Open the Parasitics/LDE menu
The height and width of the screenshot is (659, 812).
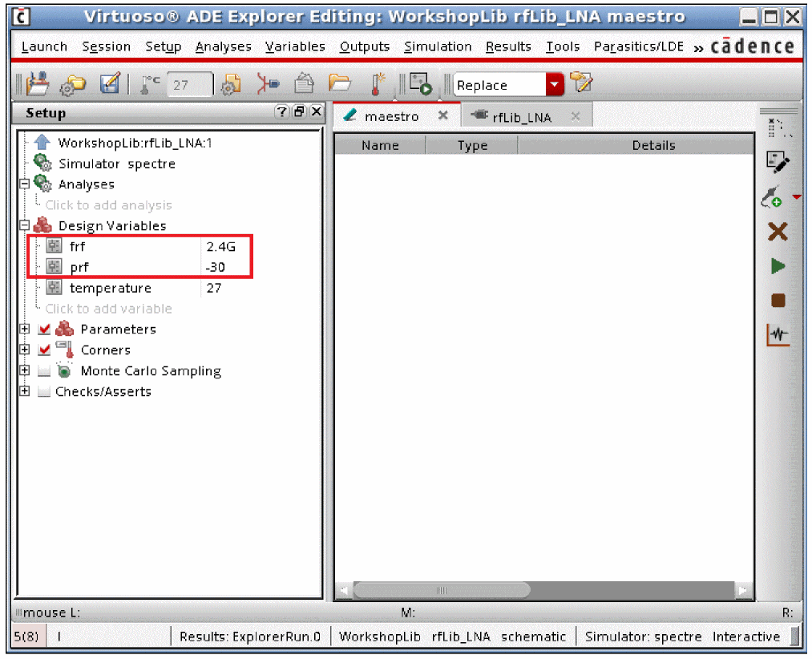[639, 46]
